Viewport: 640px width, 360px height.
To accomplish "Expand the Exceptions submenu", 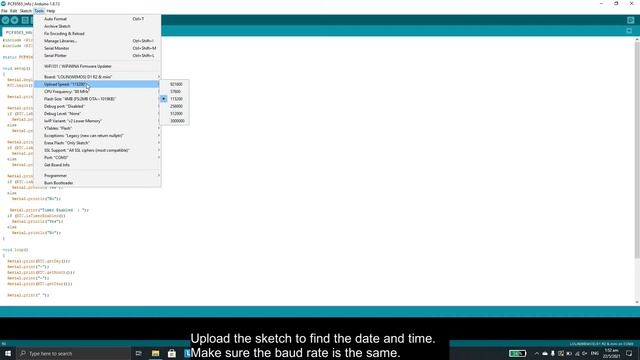I will [97, 136].
